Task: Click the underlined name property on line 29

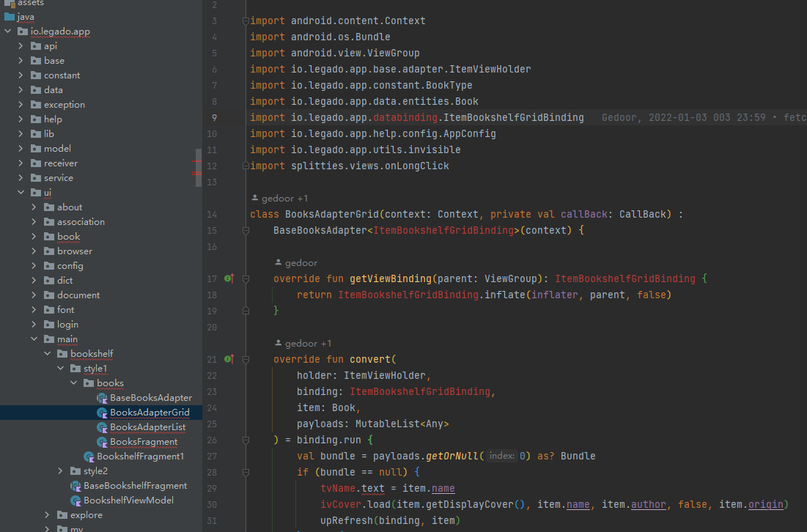Action: [x=443, y=488]
